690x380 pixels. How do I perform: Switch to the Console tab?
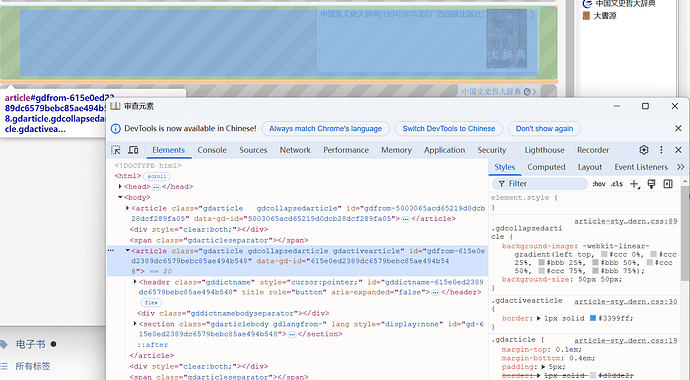click(x=212, y=150)
